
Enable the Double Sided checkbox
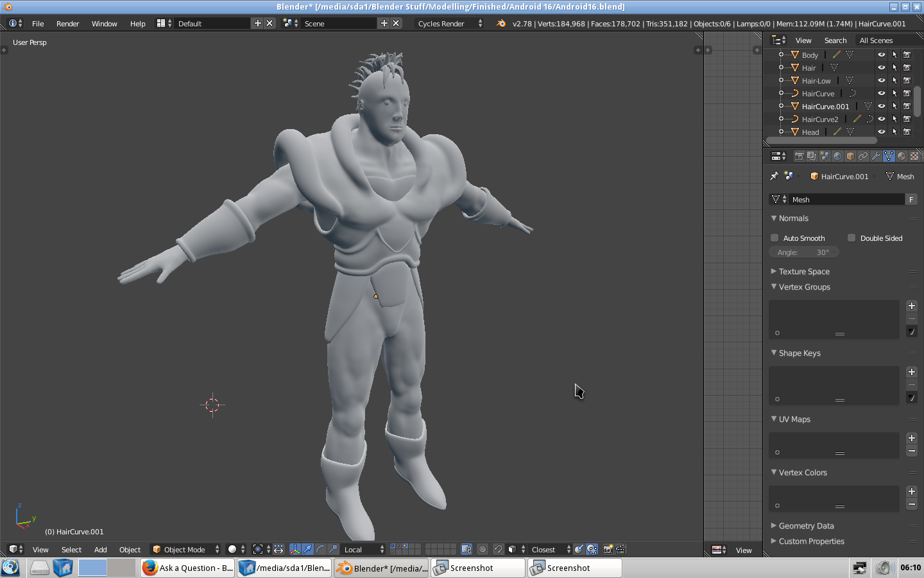click(851, 238)
